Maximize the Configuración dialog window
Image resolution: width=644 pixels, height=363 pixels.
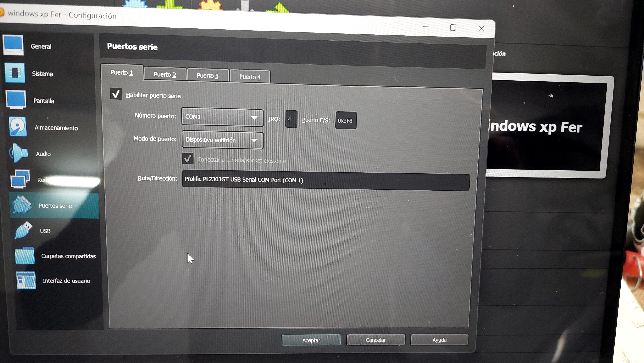click(x=453, y=27)
